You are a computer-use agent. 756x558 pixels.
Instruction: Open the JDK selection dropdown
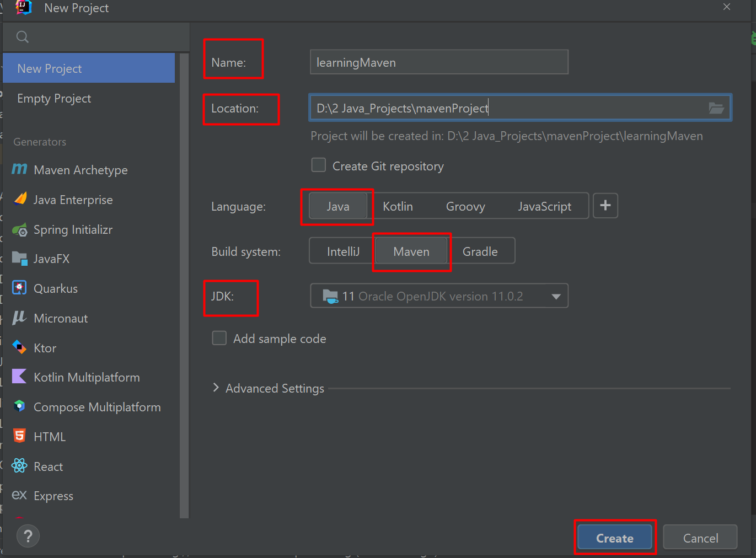point(555,296)
